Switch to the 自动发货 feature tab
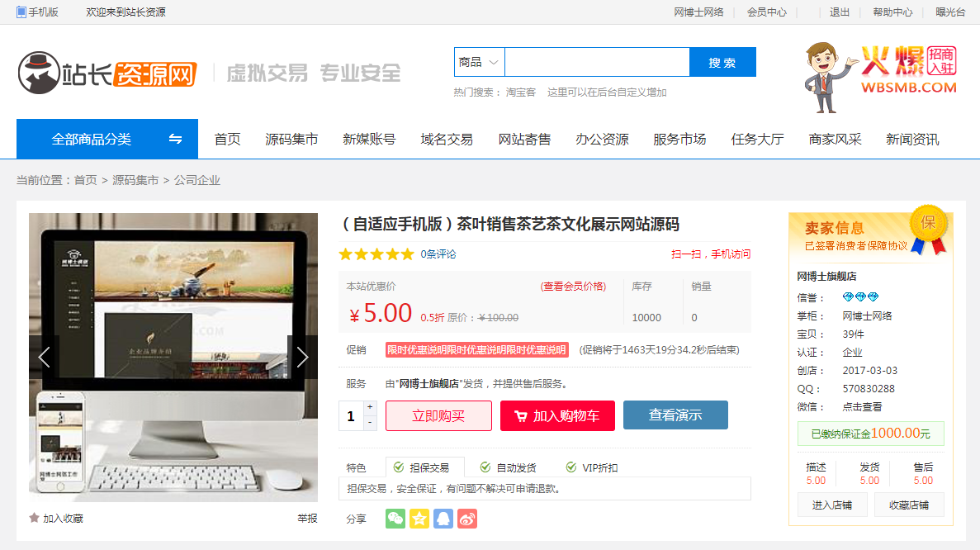The image size is (980, 550). 508,467
